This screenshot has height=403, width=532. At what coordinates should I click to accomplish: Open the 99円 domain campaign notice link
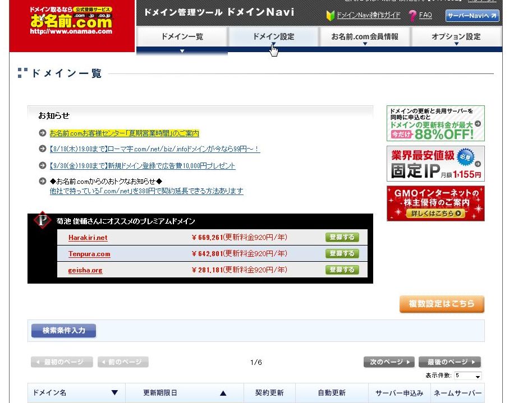[155, 149]
